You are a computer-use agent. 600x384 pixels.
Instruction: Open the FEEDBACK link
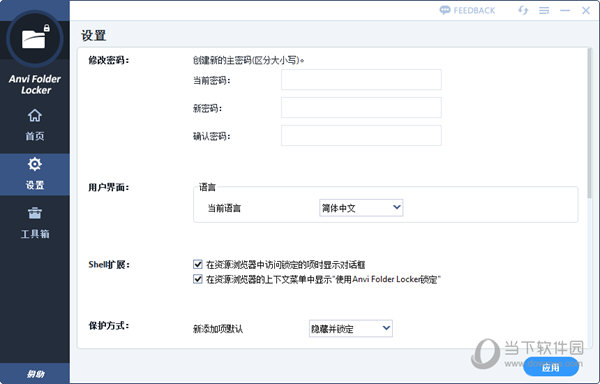467,10
